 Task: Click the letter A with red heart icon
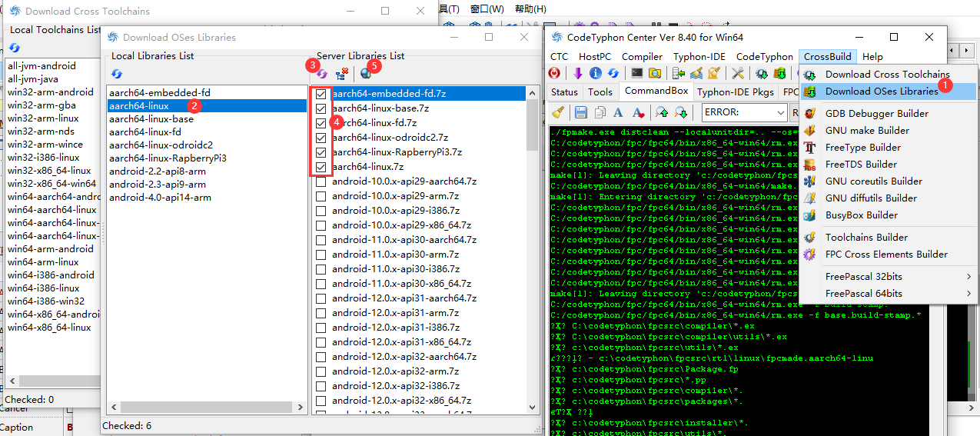coord(637,112)
